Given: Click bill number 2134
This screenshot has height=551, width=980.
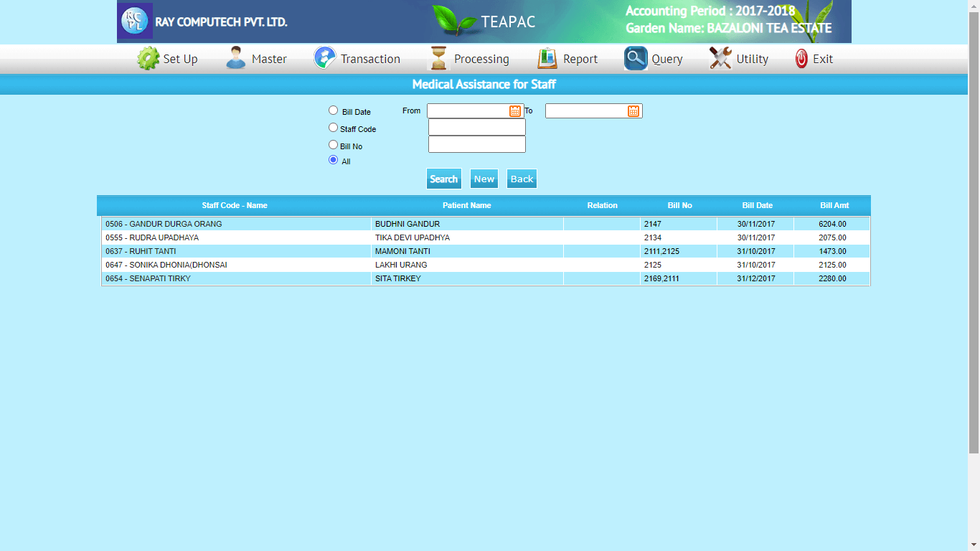Looking at the screenshot, I should point(653,237).
